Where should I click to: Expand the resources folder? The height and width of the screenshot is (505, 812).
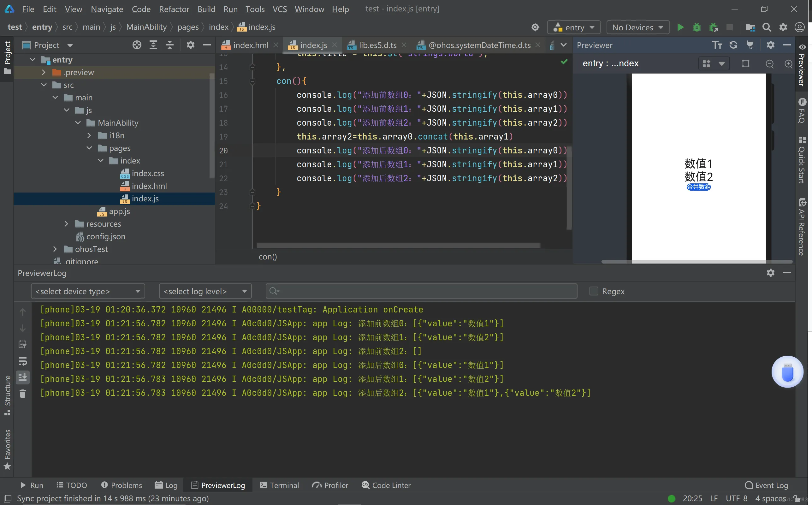point(67,224)
